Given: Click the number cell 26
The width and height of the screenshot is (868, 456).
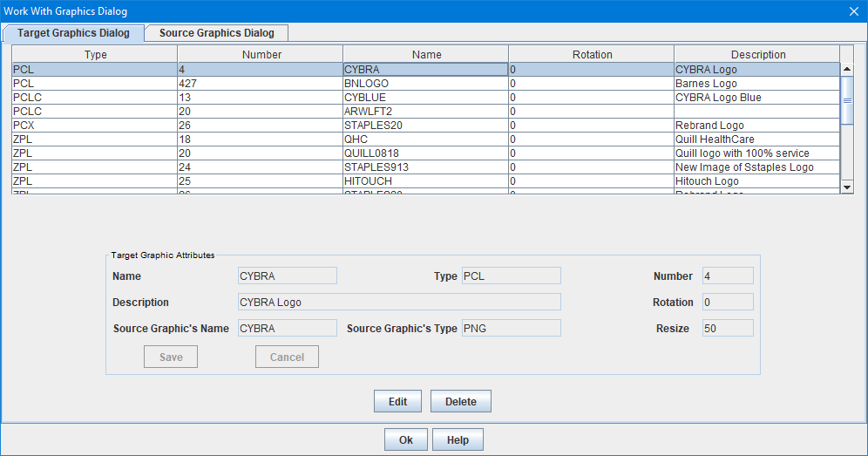Looking at the screenshot, I should pos(261,126).
